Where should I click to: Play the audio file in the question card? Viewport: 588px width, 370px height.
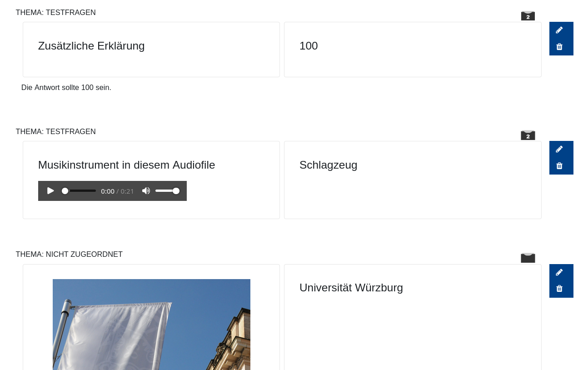(x=50, y=191)
